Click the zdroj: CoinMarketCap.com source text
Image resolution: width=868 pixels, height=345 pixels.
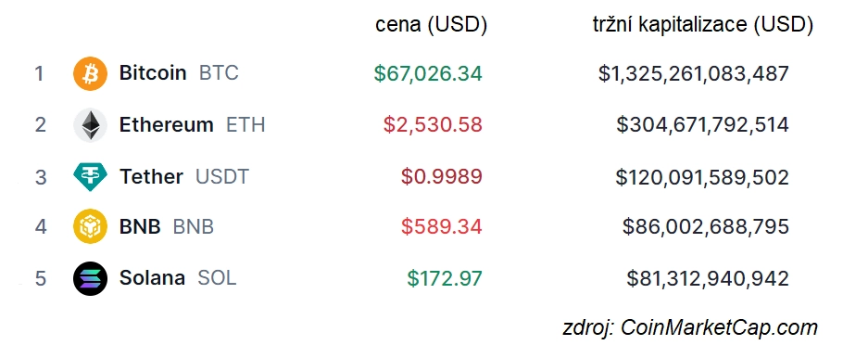(690, 327)
